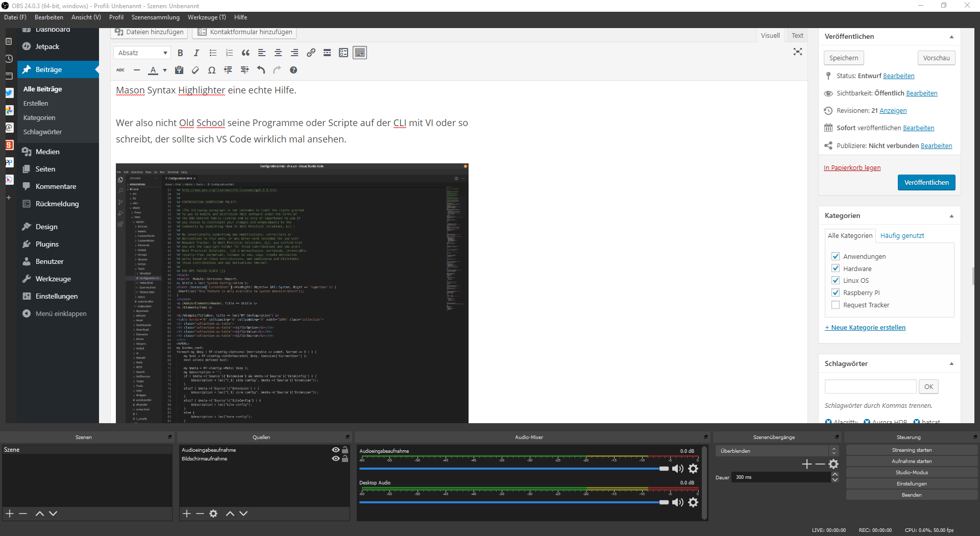Switch to the Häufig genutzt tab
Screen dimensions: 980x536
[x=902, y=236]
